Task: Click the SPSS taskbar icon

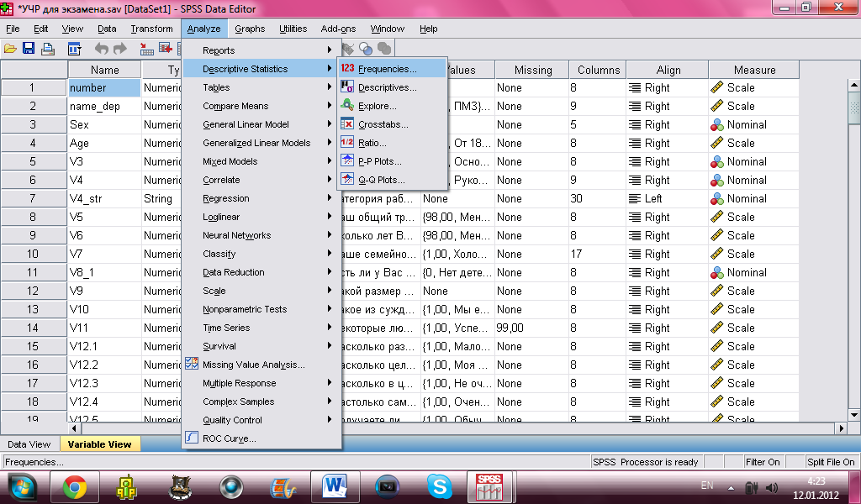Action: tap(489, 487)
